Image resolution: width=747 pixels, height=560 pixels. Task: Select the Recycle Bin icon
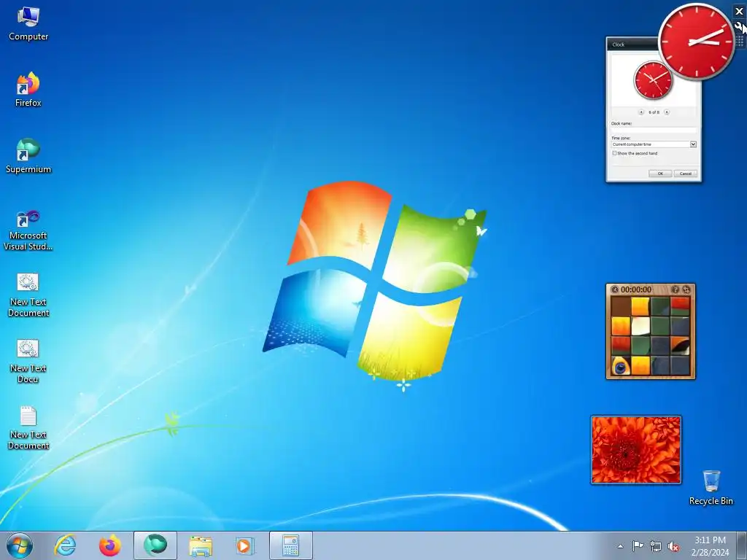click(711, 488)
